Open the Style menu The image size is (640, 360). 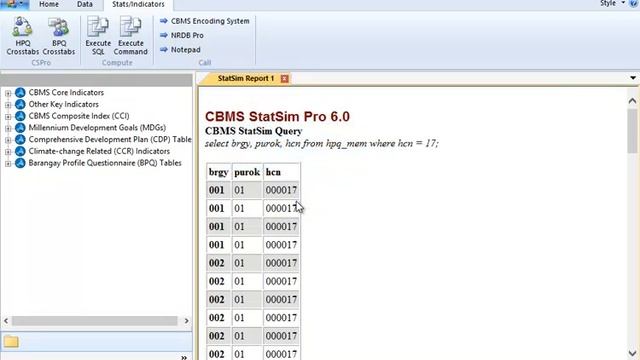[x=612, y=3]
